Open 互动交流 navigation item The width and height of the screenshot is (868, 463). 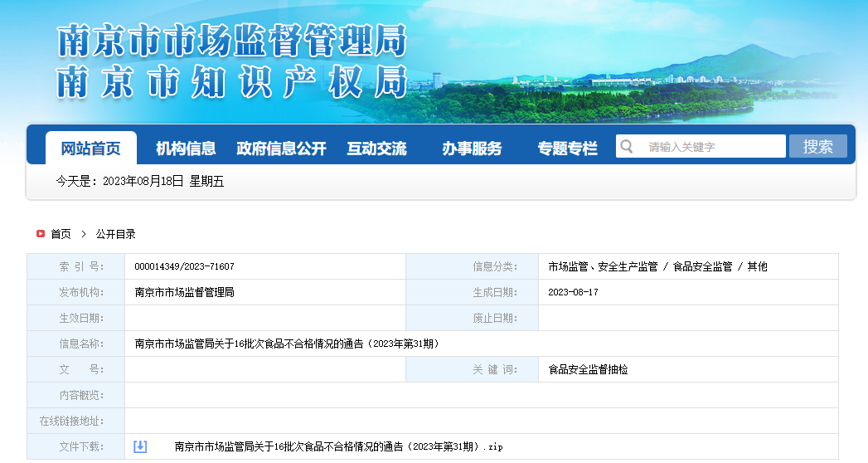pyautogui.click(x=377, y=149)
